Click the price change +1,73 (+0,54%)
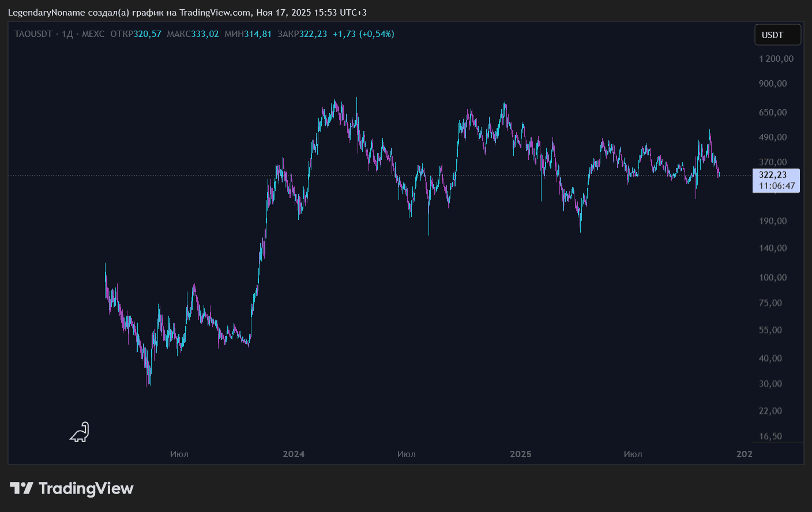This screenshot has height=512, width=812. click(363, 34)
